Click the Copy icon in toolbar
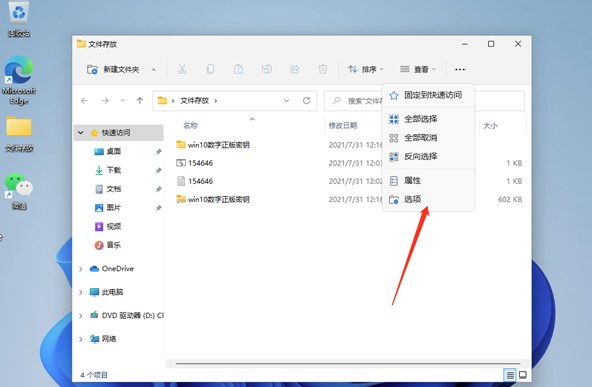Image resolution: width=592 pixels, height=387 pixels. tap(210, 69)
